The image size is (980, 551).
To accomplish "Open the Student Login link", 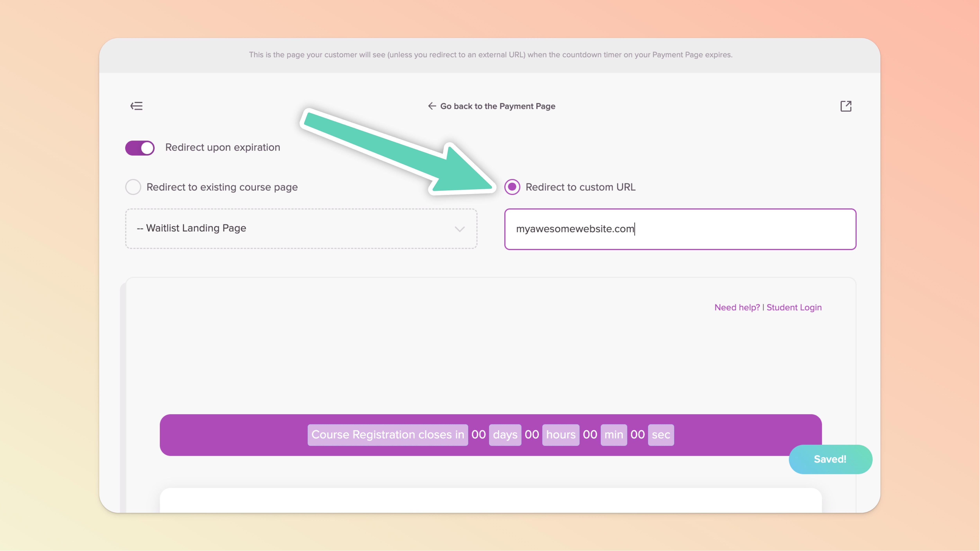I will pos(794,307).
